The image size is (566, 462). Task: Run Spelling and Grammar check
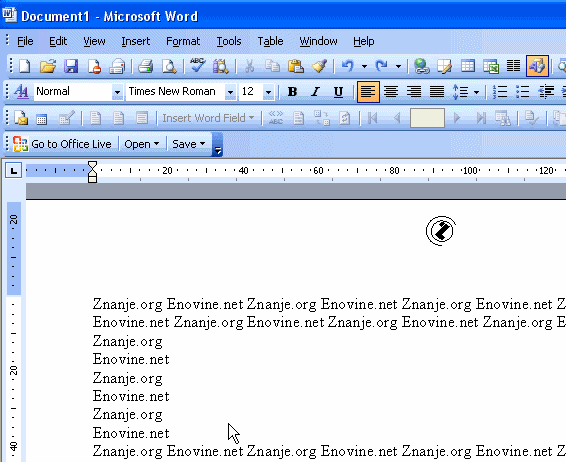[x=197, y=66]
